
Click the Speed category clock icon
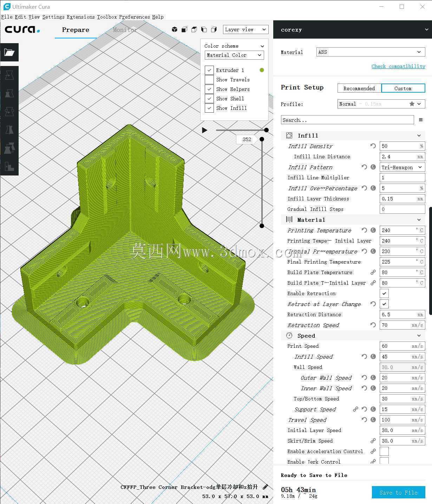pos(289,336)
